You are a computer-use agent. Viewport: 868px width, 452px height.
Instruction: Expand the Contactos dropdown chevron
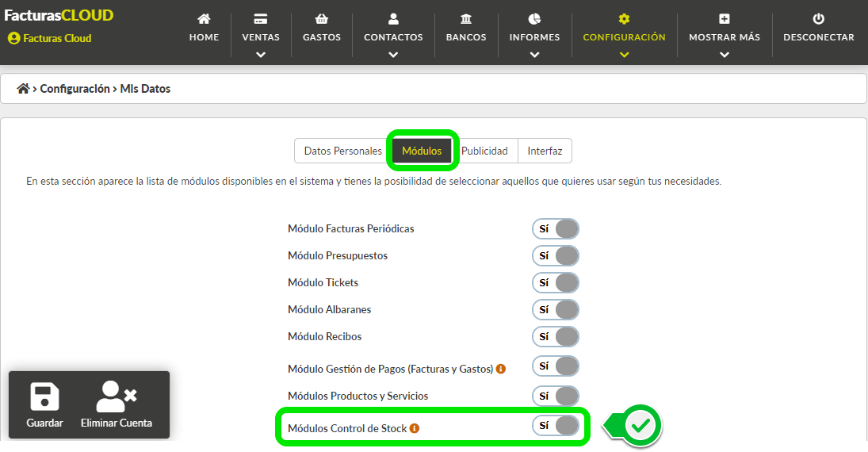point(393,55)
